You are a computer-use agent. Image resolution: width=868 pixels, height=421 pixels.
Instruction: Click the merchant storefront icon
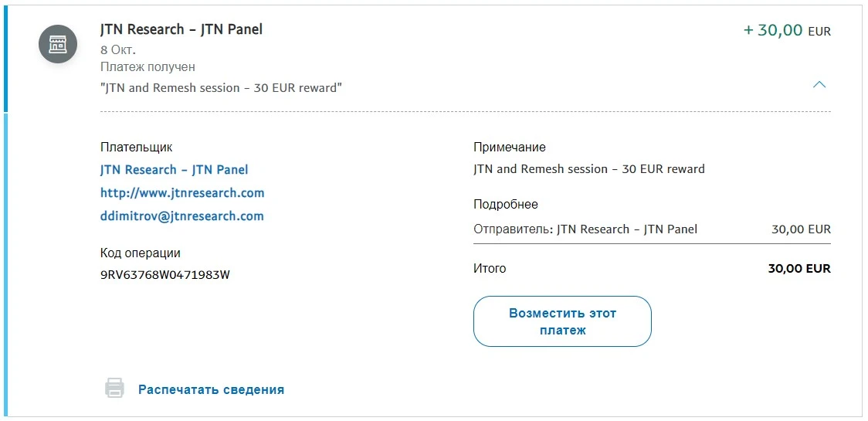[x=58, y=45]
